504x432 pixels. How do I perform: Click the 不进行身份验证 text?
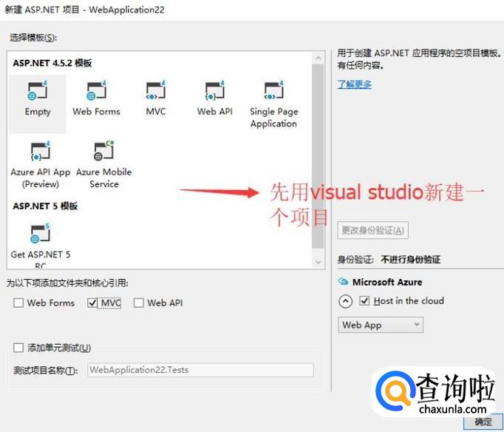410,260
